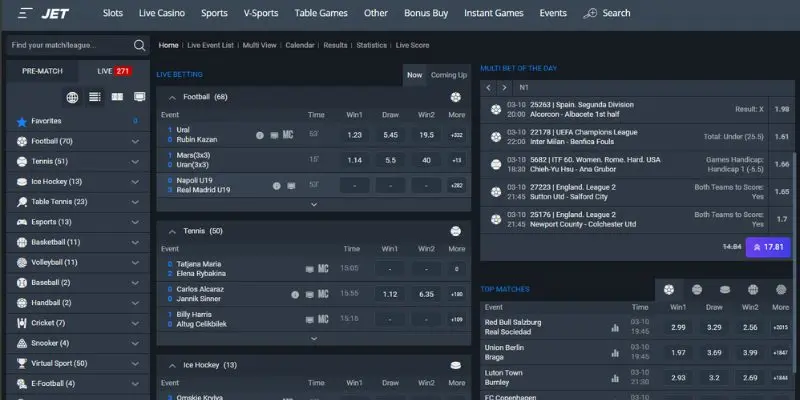Show more football live matches chevron
800x400 pixels.
coord(314,204)
